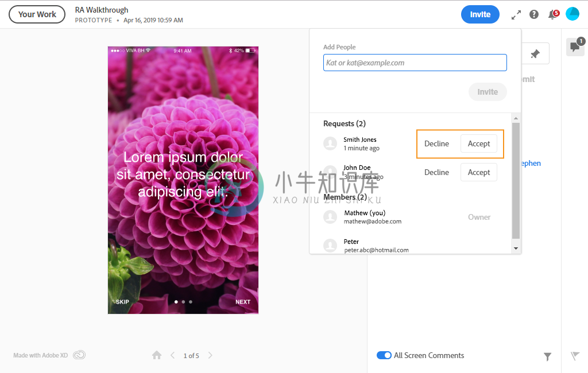This screenshot has width=588, height=373.
Task: Click the Creative Cloud logo icon
Action: pos(79,355)
